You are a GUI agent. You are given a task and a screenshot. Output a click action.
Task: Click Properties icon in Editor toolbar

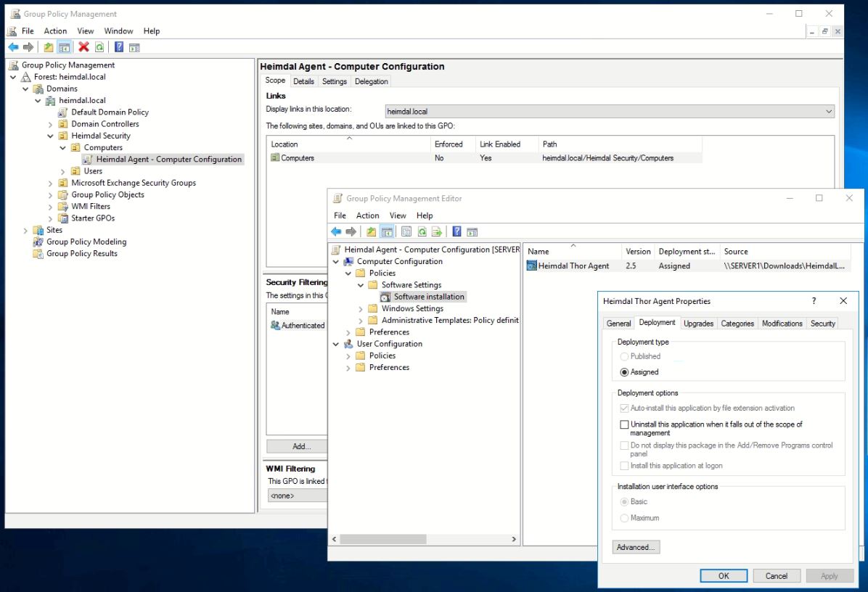click(406, 231)
